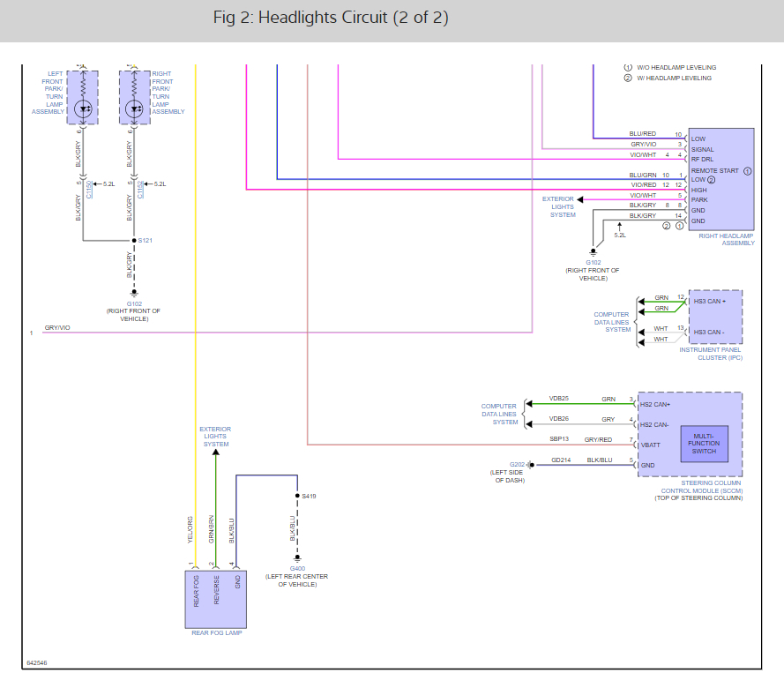Click the BLU/GRN wire label
Screen dimensions: 784x688
coord(643,176)
